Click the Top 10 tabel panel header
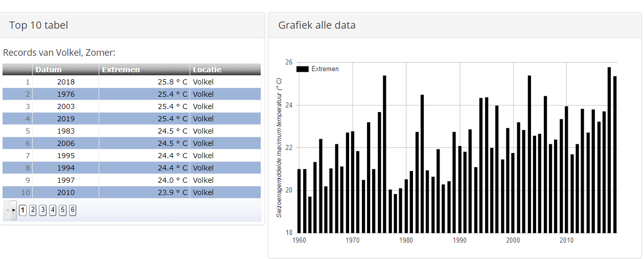The image size is (644, 259). coord(132,25)
